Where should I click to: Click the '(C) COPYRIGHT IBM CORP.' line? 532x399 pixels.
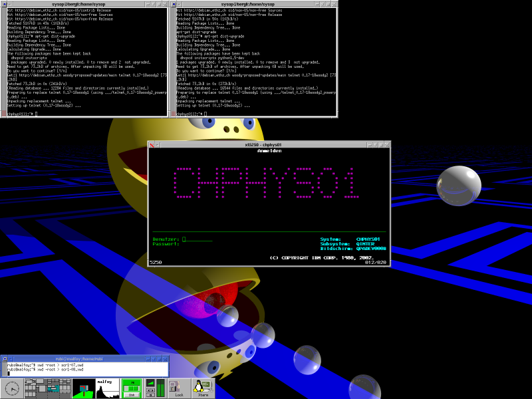[x=322, y=258]
